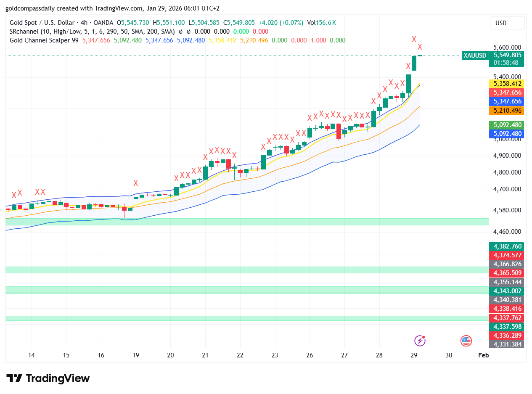
Task: Open the USD currency dropdown
Action: (507, 23)
